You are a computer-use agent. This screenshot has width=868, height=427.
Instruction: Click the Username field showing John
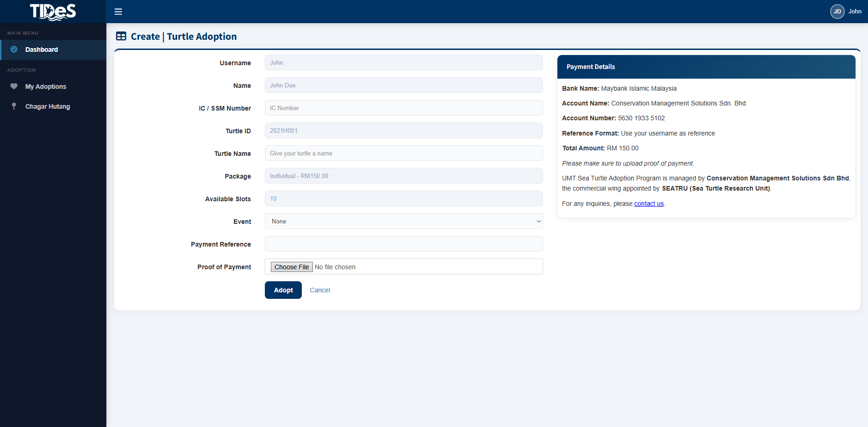tap(403, 62)
